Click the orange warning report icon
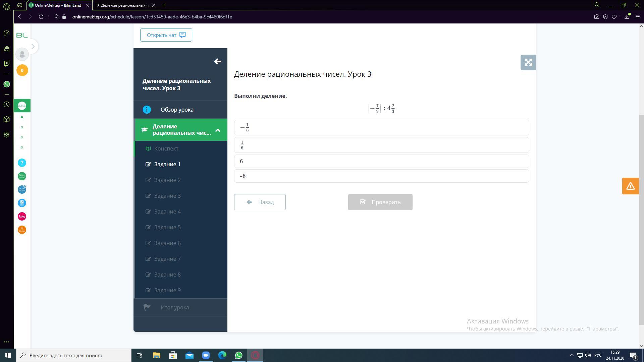644x362 pixels. 630,186
